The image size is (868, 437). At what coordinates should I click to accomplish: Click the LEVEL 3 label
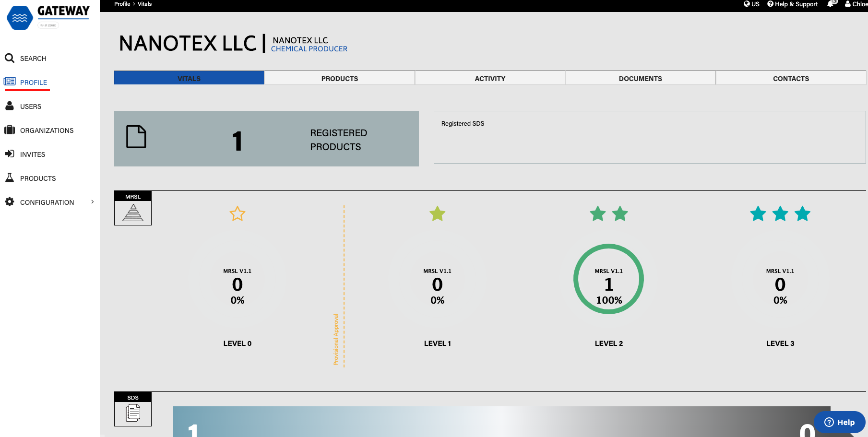click(x=780, y=343)
